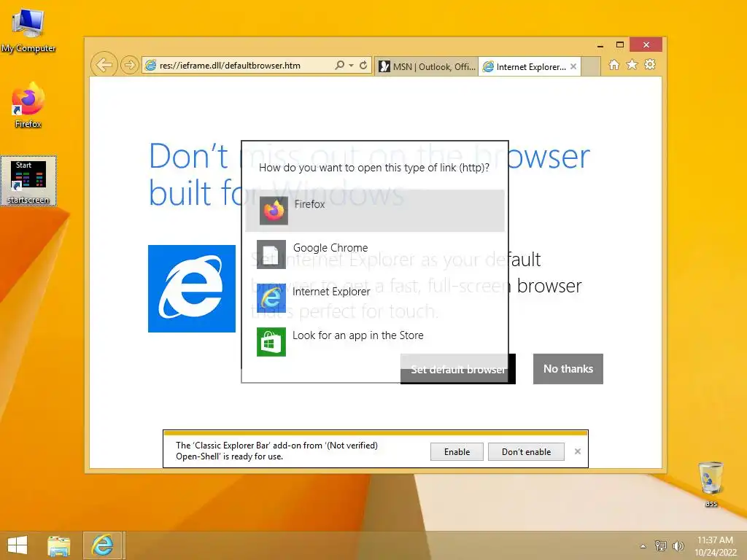The width and height of the screenshot is (747, 560).
Task: Select the startscreen desktop shortcut
Action: click(x=28, y=181)
